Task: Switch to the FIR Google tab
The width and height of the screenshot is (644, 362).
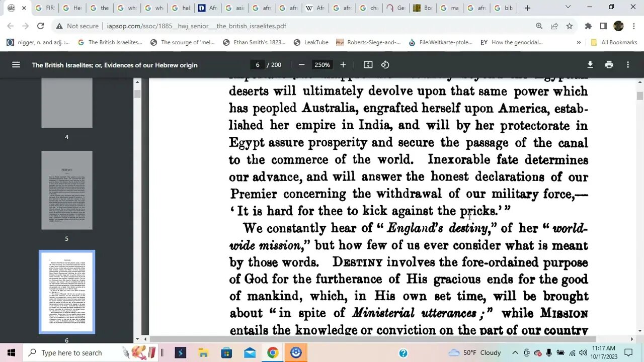Action: [44, 8]
